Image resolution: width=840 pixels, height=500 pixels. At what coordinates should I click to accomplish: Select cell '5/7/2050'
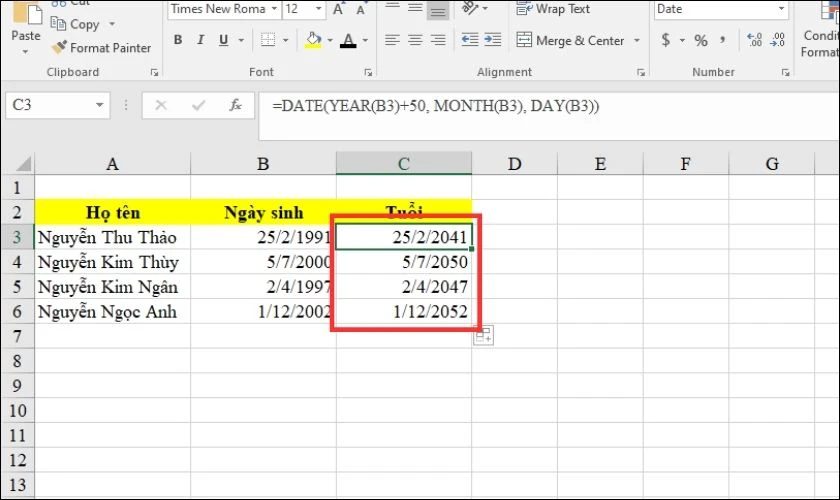[404, 262]
